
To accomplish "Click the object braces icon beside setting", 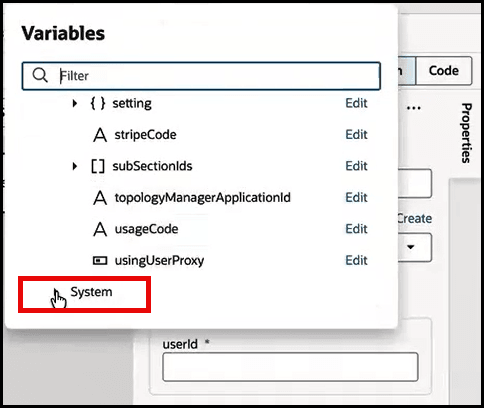I will (x=98, y=103).
